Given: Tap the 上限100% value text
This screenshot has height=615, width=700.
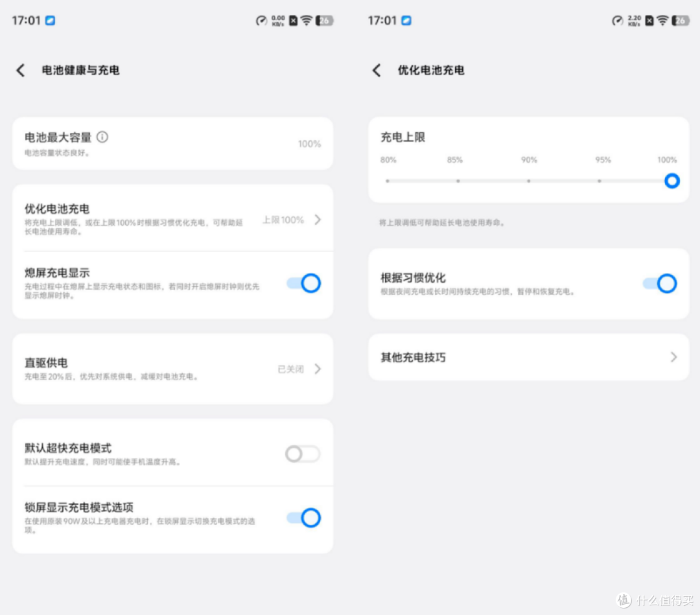Looking at the screenshot, I should [x=283, y=220].
